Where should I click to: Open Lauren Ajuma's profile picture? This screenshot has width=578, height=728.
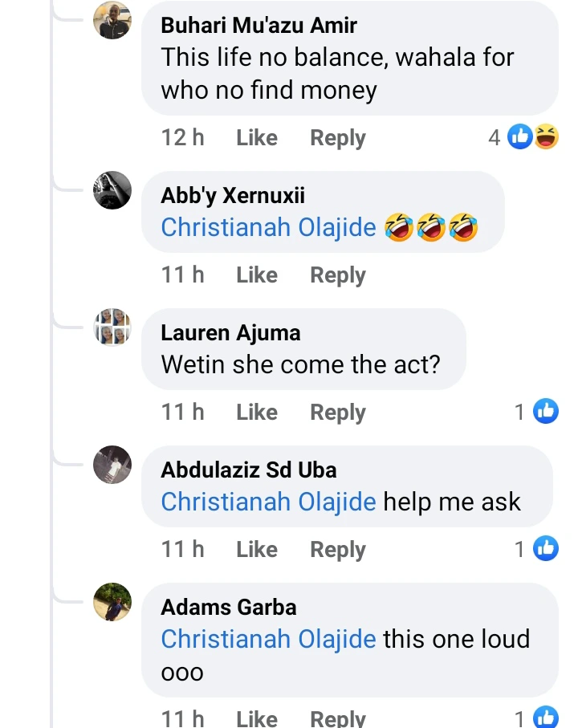coord(112,327)
